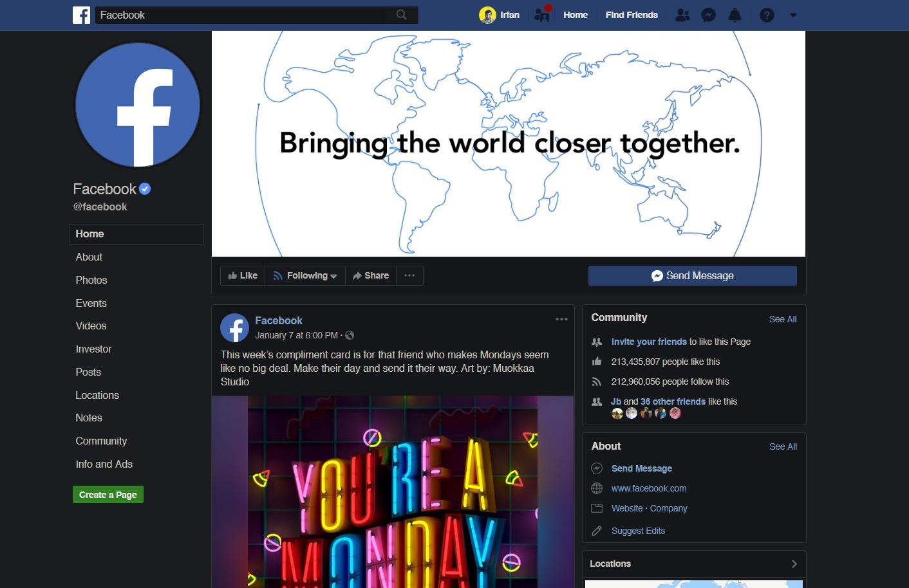The height and width of the screenshot is (588, 909).
Task: Click Send Message link in About
Action: tap(642, 468)
